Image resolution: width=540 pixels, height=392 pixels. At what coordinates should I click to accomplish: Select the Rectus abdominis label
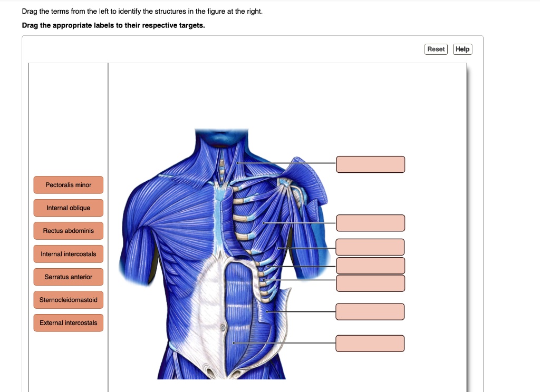coord(68,230)
